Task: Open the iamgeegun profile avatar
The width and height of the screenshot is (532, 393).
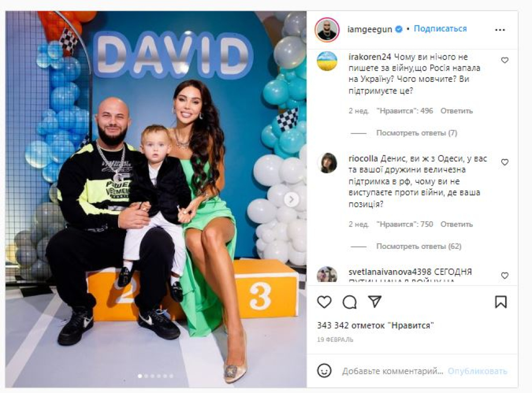Action: click(327, 30)
